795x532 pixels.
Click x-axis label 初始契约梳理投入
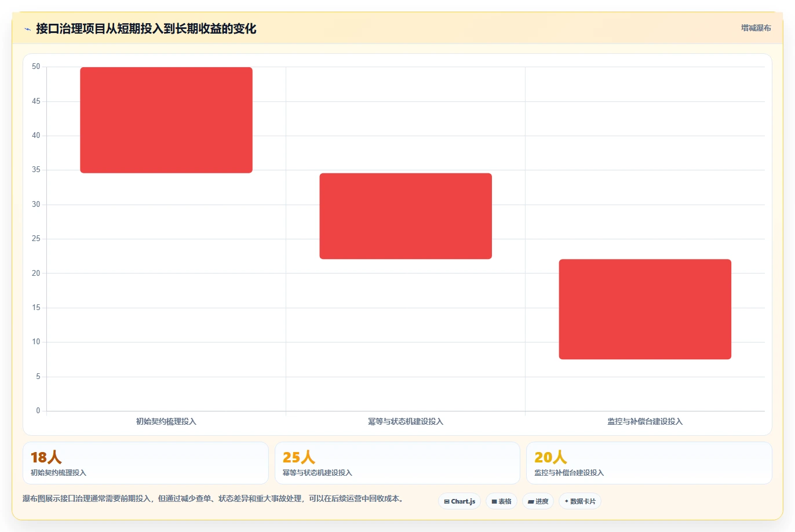166,421
